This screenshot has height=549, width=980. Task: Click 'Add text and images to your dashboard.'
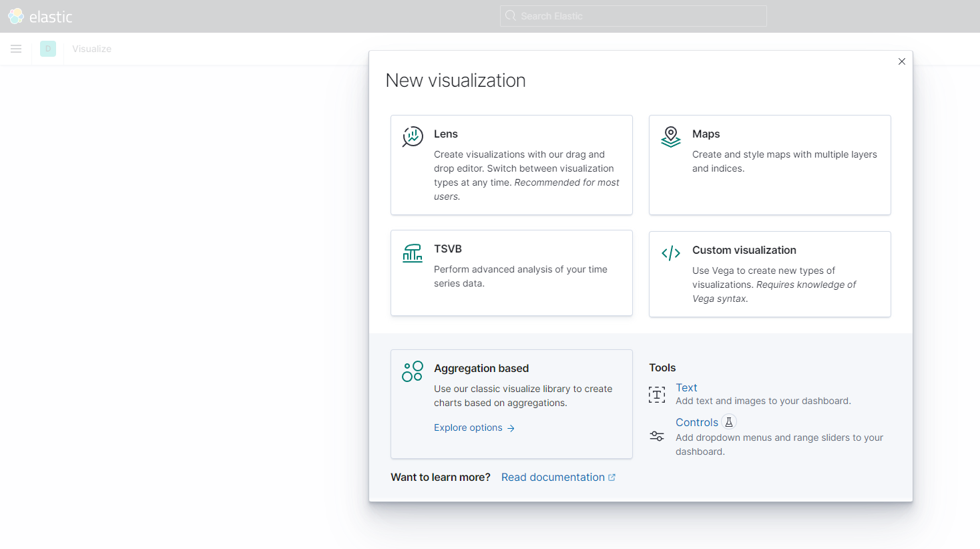[763, 401]
